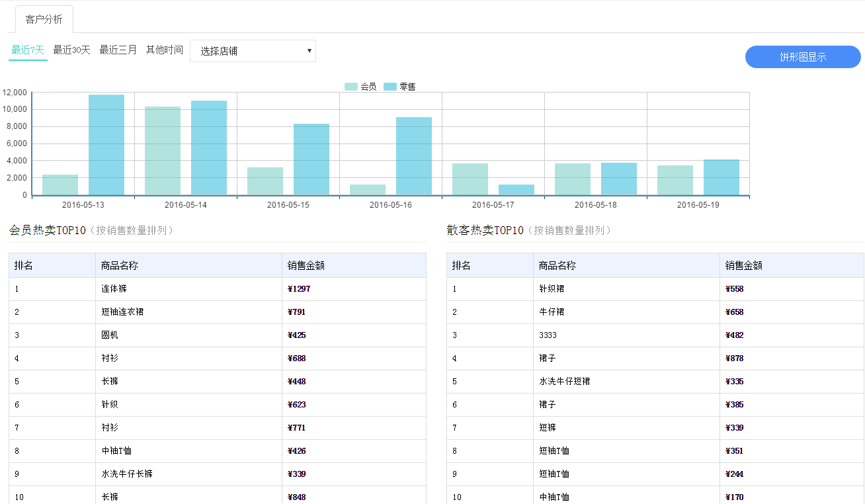Select the 中袖T恤 member rank 8 row

click(x=218, y=451)
